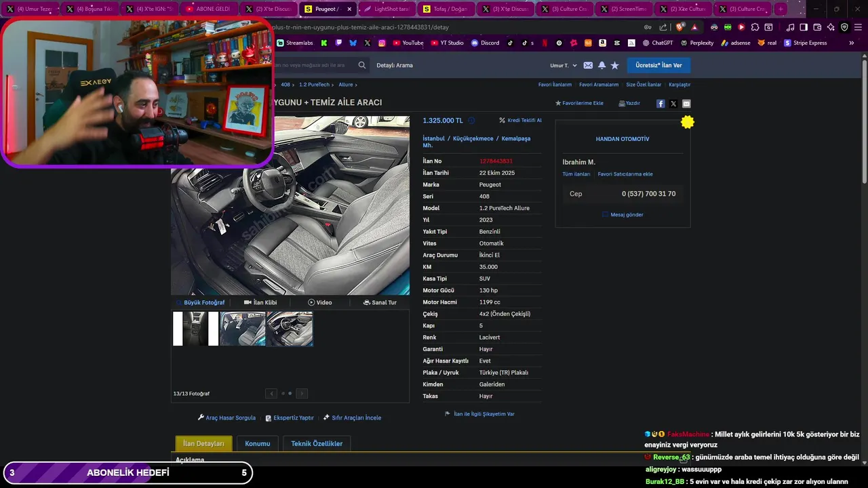This screenshot has height=488, width=868.
Task: Play the listing Video option
Action: 320,302
